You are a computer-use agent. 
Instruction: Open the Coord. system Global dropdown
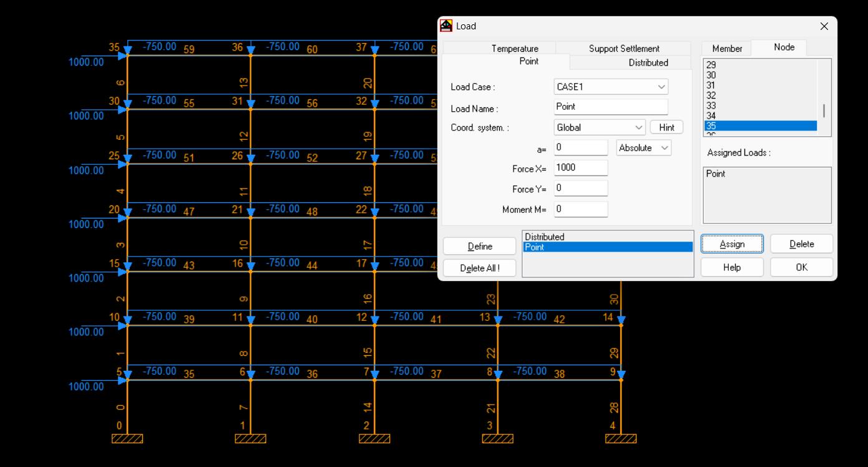tap(600, 127)
